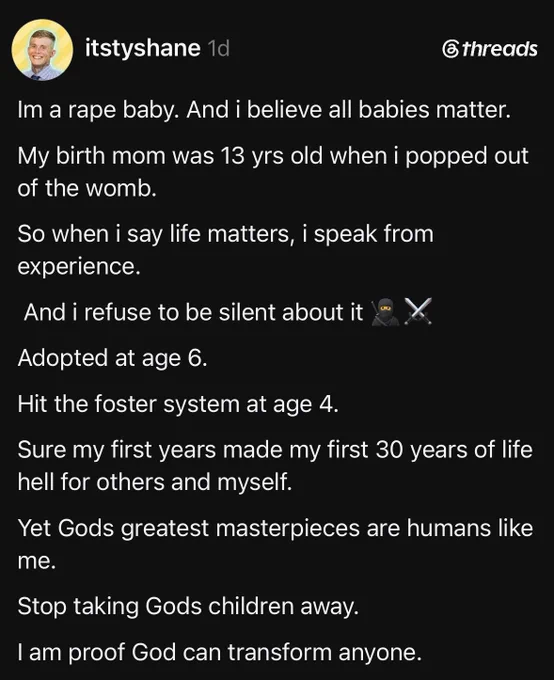Click 'I am proof God can transform anyone.'
This screenshot has width=554, height=680.
pos(220,652)
